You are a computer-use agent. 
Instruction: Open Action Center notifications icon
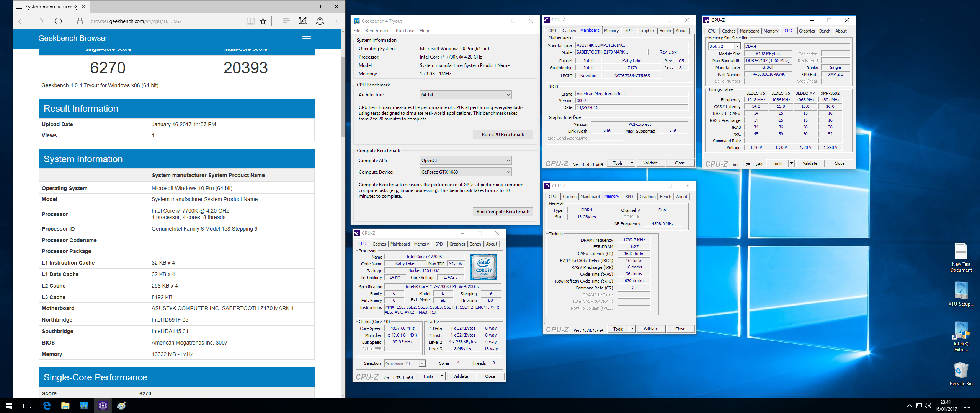click(x=967, y=405)
